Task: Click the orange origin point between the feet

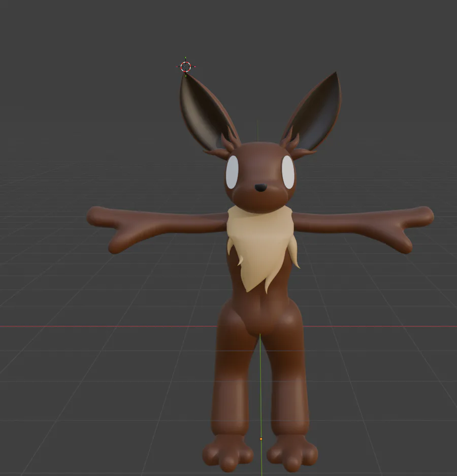Action: [261, 439]
